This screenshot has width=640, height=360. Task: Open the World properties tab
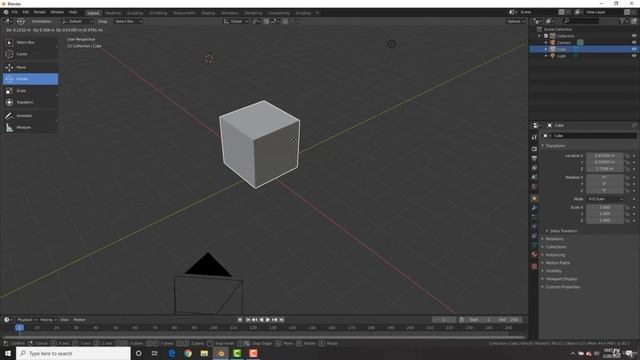point(534,187)
